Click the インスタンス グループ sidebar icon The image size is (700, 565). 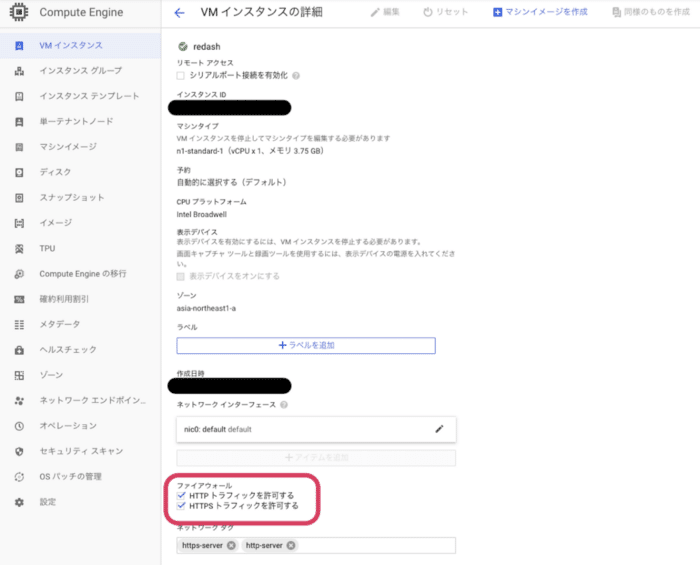[19, 71]
